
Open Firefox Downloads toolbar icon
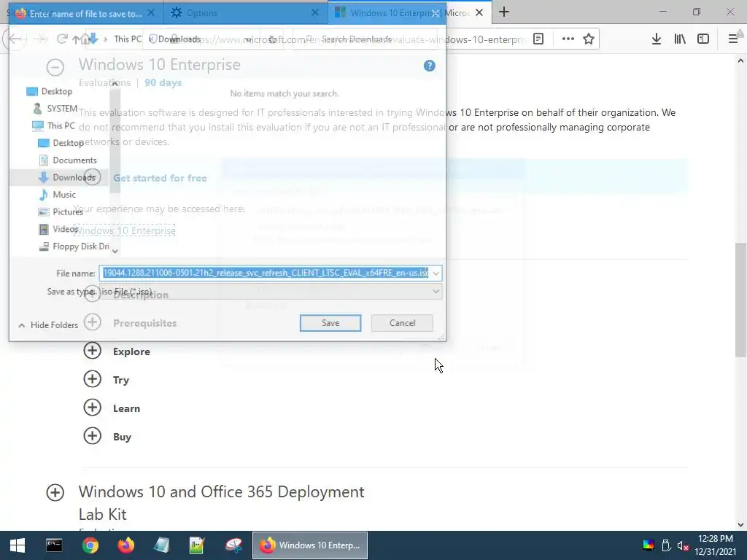coord(656,39)
